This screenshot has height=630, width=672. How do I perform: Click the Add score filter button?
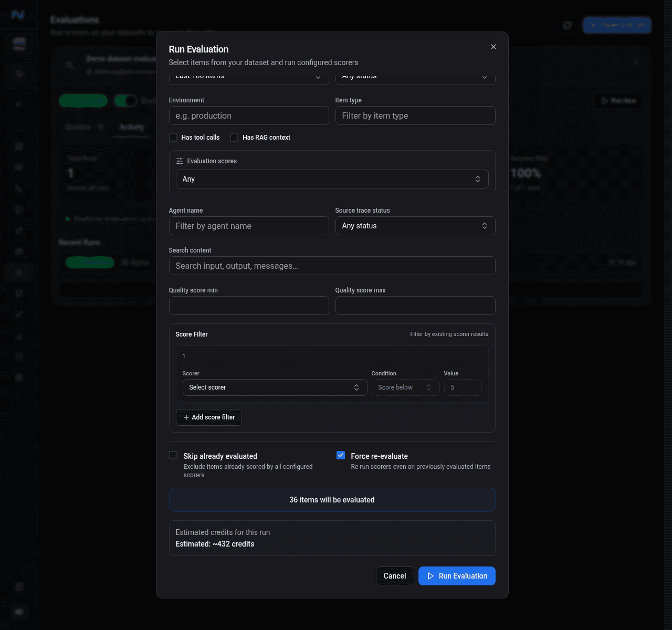point(209,417)
